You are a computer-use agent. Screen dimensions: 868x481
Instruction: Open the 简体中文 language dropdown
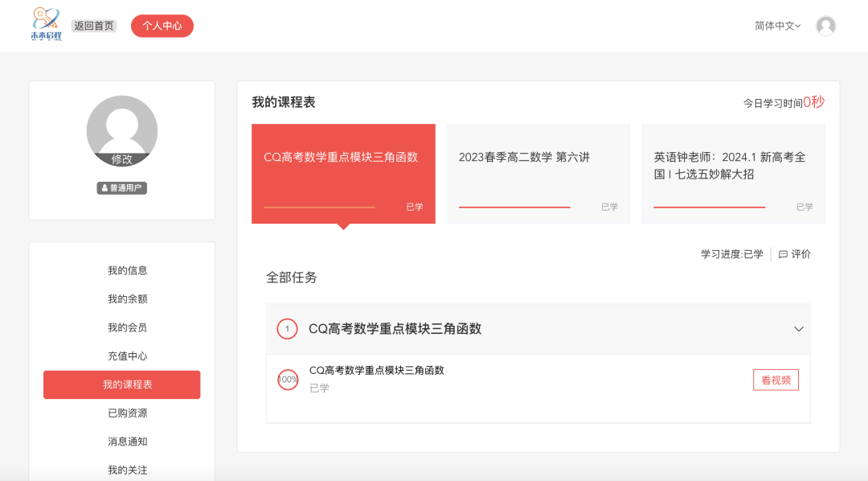[777, 26]
